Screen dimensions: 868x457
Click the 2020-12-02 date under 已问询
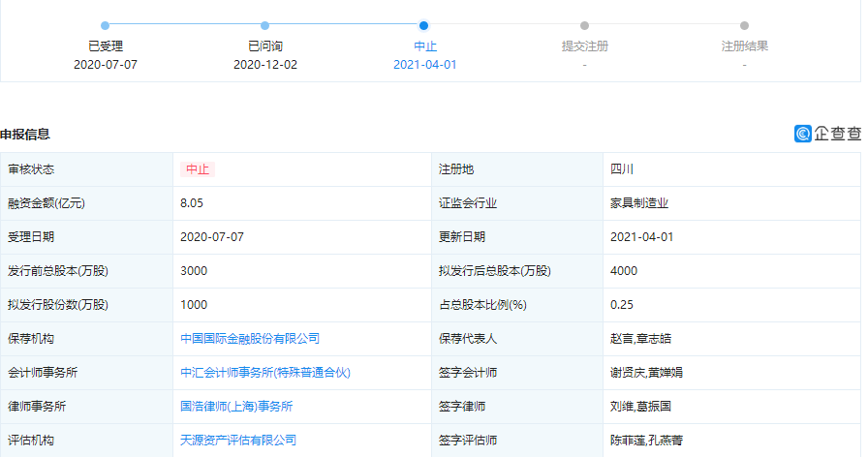tap(264, 65)
